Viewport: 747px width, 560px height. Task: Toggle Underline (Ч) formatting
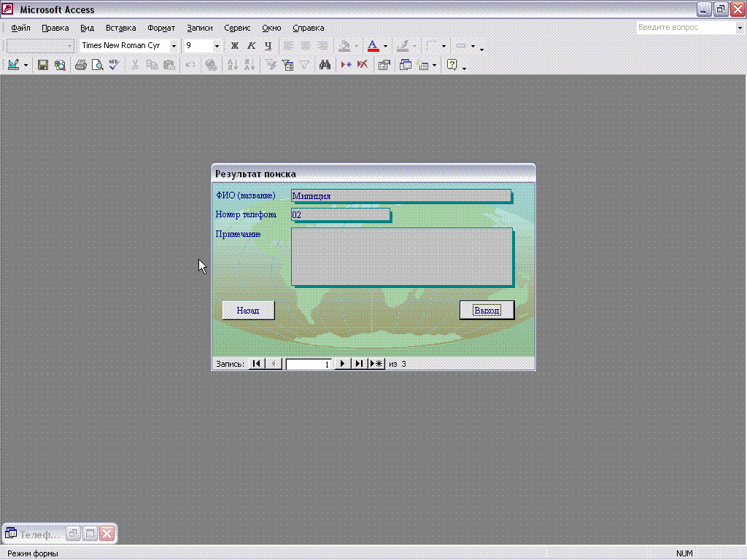pyautogui.click(x=268, y=46)
